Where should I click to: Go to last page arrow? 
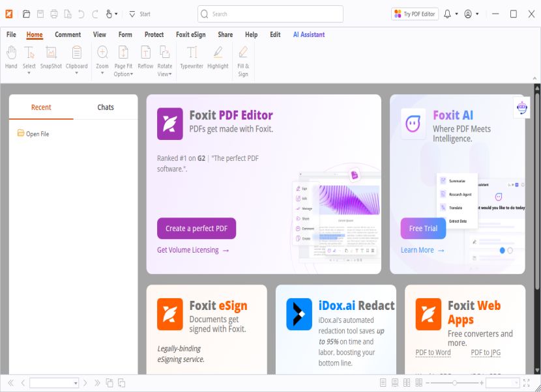pyautogui.click(x=97, y=383)
